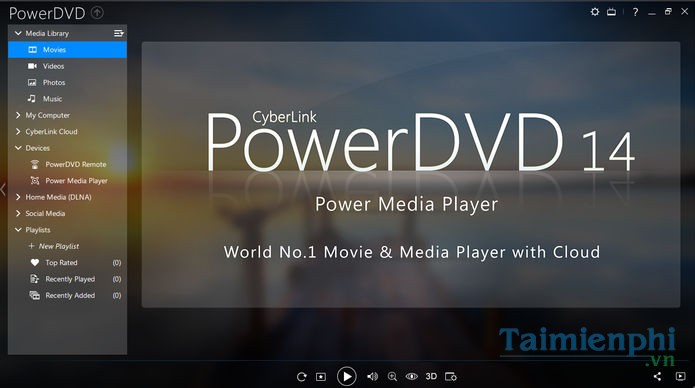Toggle 3D playback mode
Image resolution: width=695 pixels, height=388 pixels.
[x=431, y=376]
